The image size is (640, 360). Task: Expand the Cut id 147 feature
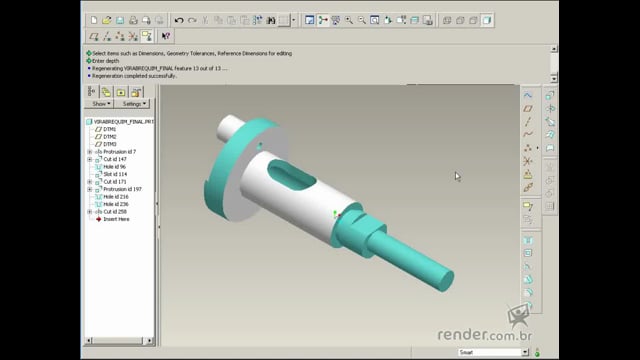pos(89,159)
